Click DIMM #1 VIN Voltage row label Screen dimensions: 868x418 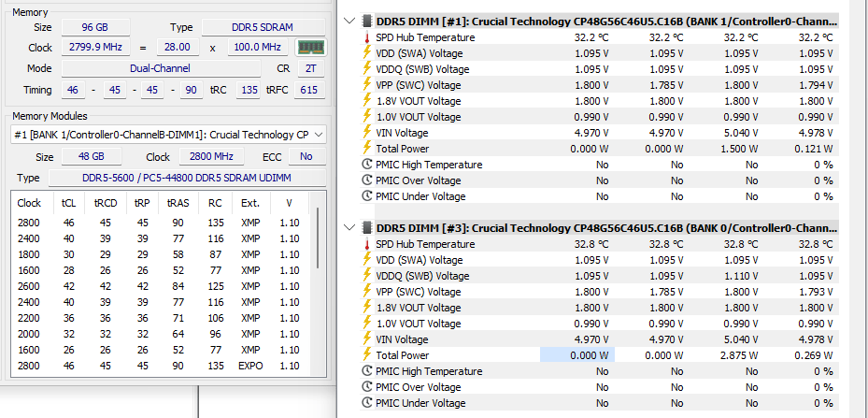pos(402,133)
